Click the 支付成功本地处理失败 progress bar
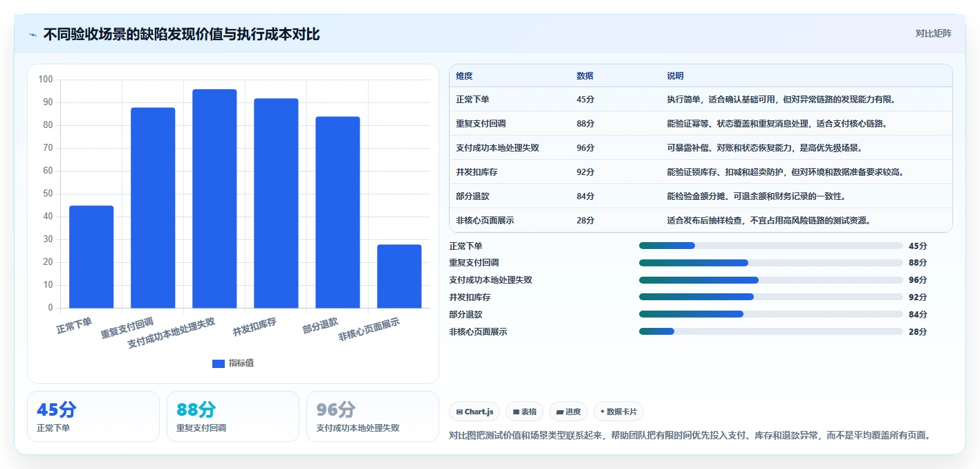 click(x=771, y=280)
